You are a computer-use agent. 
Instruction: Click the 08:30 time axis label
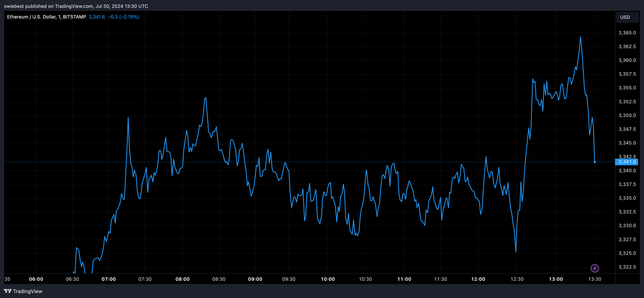click(219, 279)
